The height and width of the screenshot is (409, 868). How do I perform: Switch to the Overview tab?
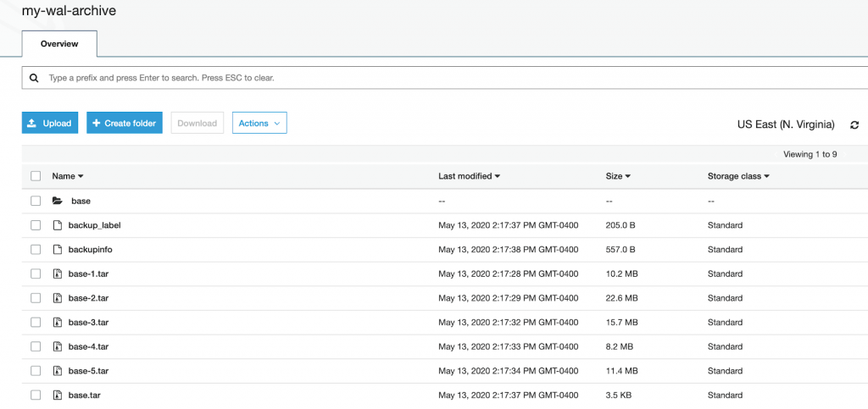[x=59, y=44]
